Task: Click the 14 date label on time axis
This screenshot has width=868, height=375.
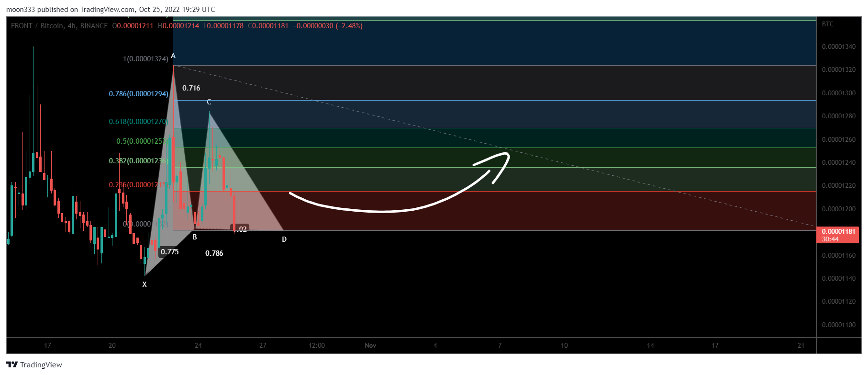Action: pyautogui.click(x=650, y=345)
